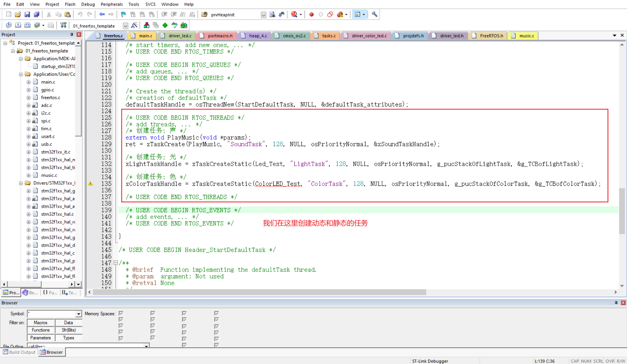
Task: Open the editor tab list dropdown arrow
Action: click(614, 35)
